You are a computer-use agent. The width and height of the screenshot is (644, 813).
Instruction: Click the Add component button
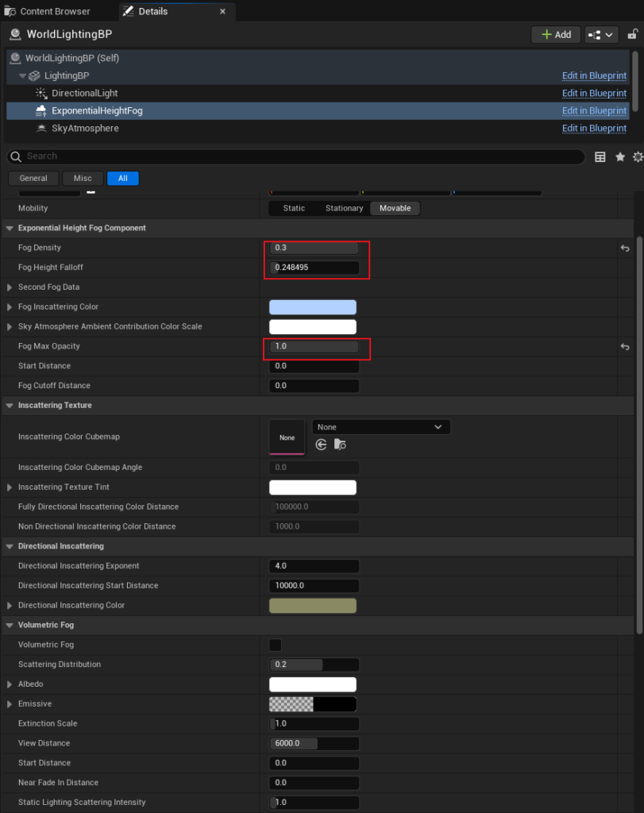coord(555,34)
